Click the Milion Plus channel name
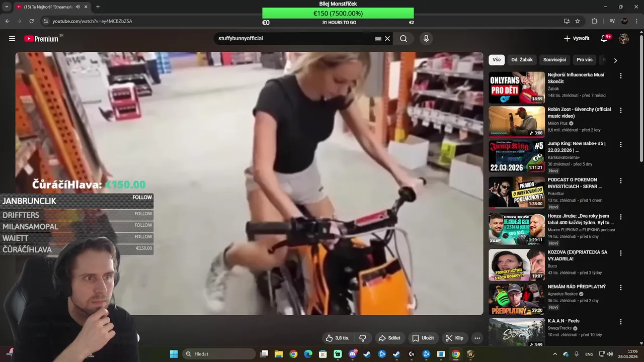 pyautogui.click(x=557, y=123)
